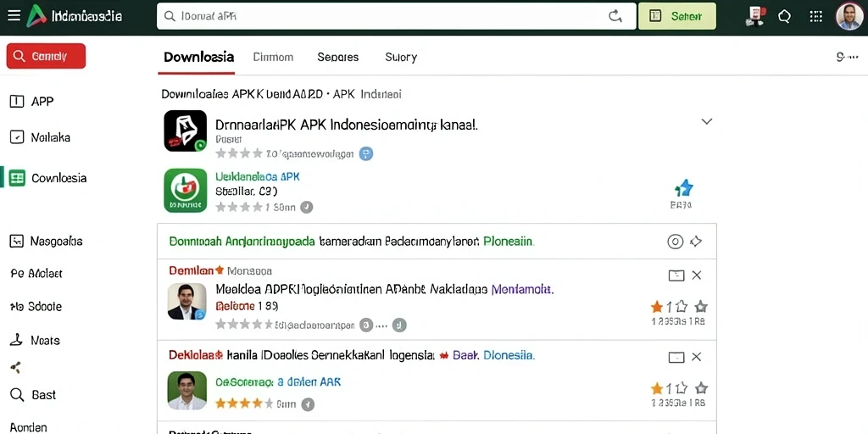Screen dimensions: 868x434
Task: Switch to the Sepores tab
Action: pos(337,57)
